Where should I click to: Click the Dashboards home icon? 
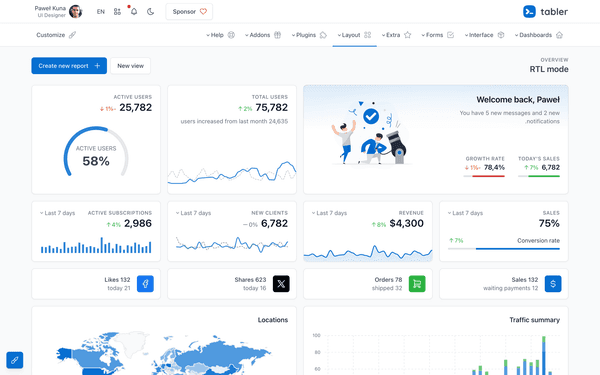coord(559,35)
